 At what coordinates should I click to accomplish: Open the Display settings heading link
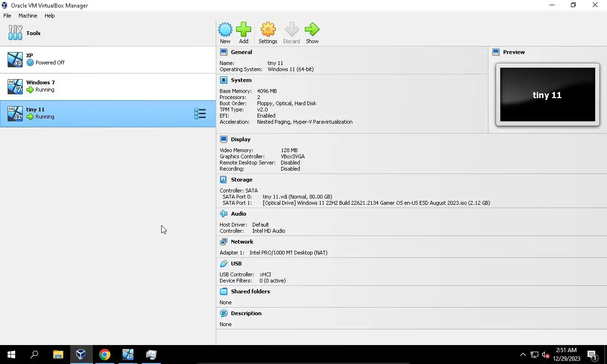click(240, 139)
